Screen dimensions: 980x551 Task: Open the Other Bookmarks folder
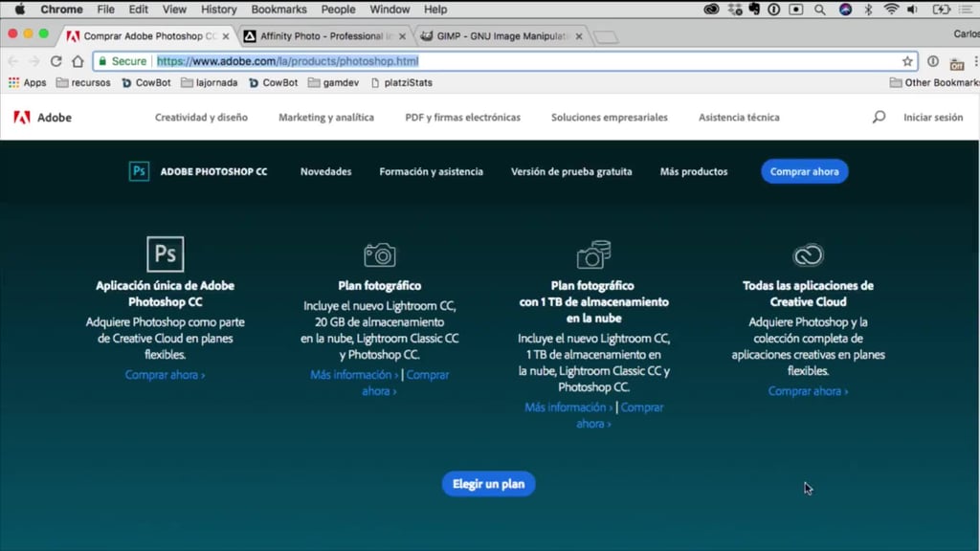point(934,82)
